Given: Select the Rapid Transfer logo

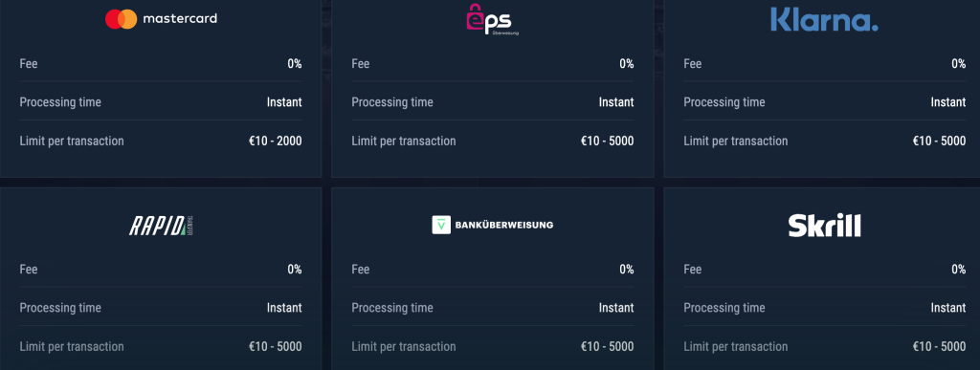Looking at the screenshot, I should [x=161, y=226].
